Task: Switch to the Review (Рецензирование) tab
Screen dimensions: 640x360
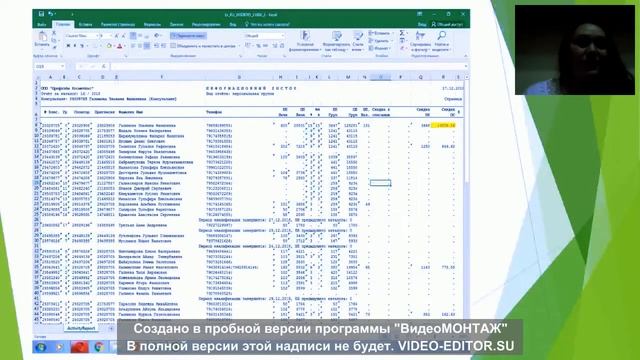Action: [x=206, y=24]
